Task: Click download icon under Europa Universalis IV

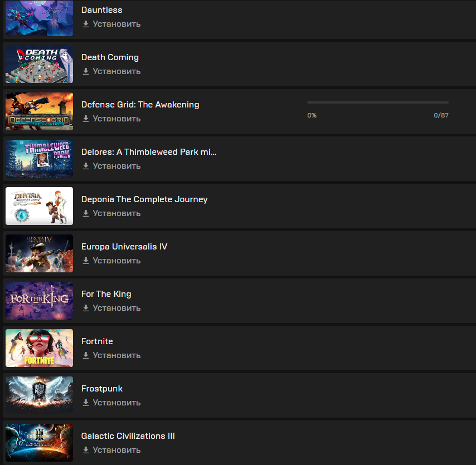Action: click(x=86, y=261)
